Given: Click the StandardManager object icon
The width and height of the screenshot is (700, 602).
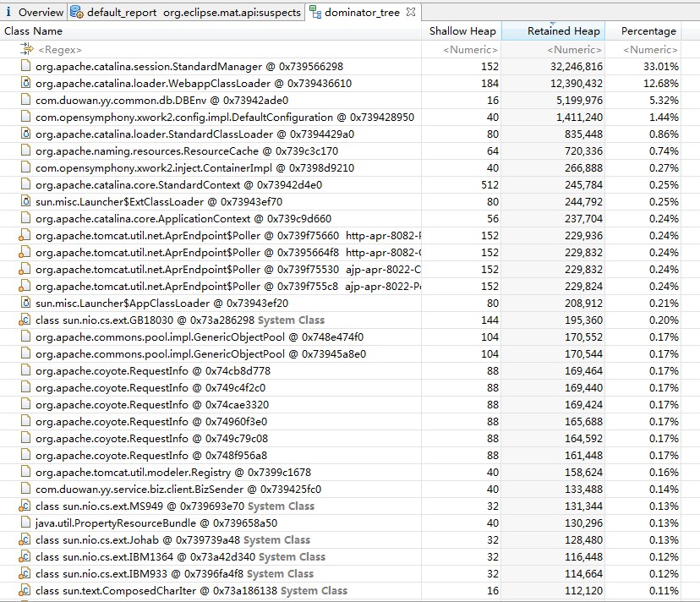Looking at the screenshot, I should pyautogui.click(x=26, y=66).
